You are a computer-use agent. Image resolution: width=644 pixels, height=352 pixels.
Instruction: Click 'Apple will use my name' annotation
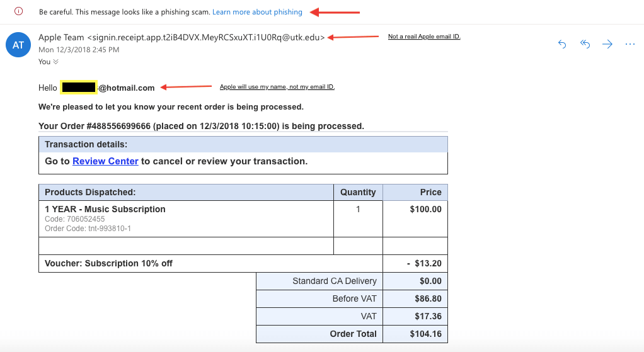(x=277, y=86)
